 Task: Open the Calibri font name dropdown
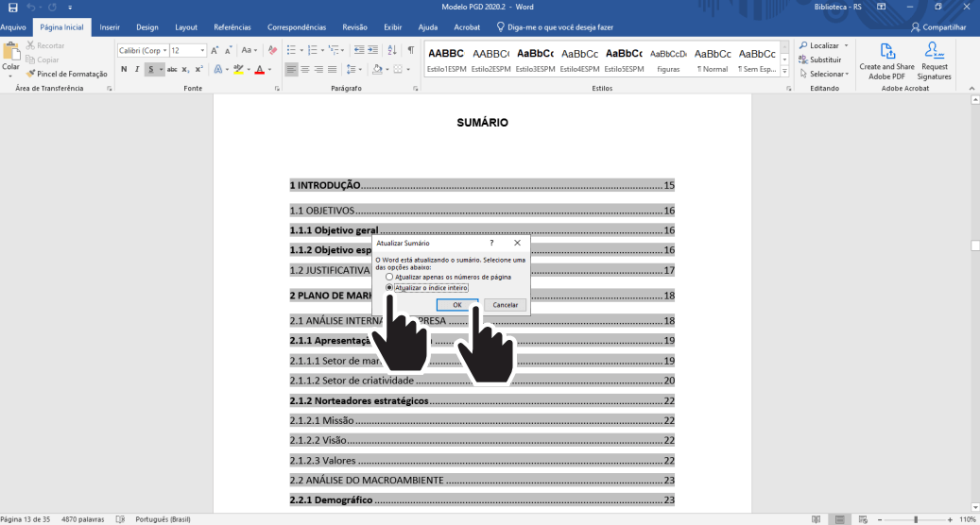click(x=164, y=50)
